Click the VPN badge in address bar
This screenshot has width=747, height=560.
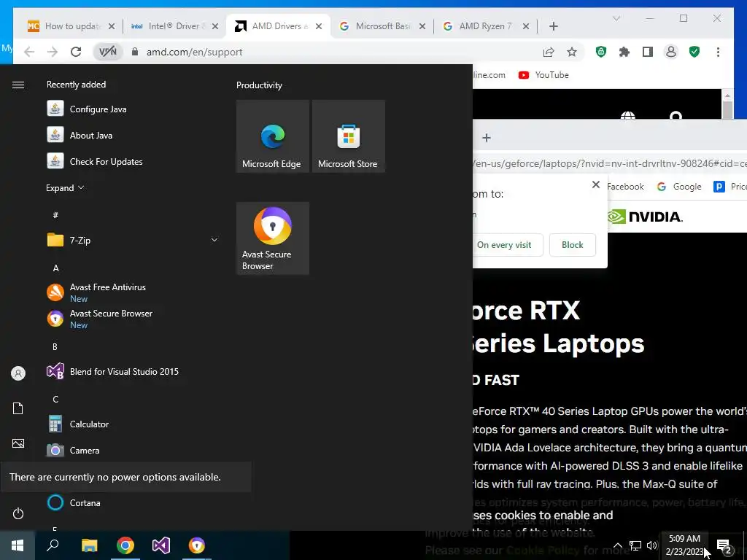(x=108, y=52)
